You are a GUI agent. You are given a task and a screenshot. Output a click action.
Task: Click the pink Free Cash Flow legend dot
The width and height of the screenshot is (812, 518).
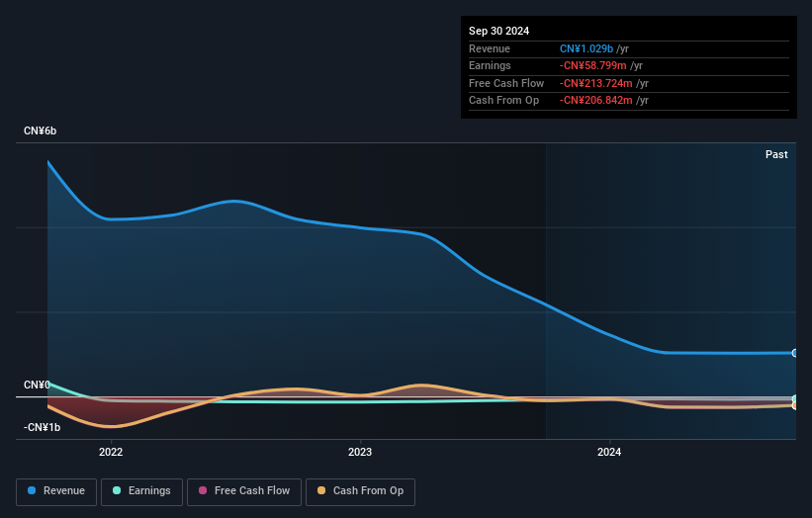coord(203,490)
